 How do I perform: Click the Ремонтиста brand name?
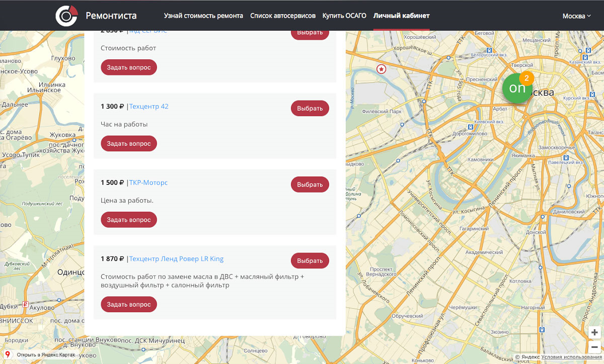pos(111,16)
